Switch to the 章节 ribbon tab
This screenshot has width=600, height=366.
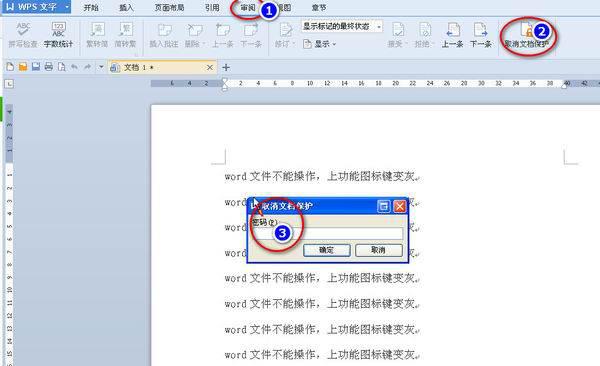coord(319,7)
